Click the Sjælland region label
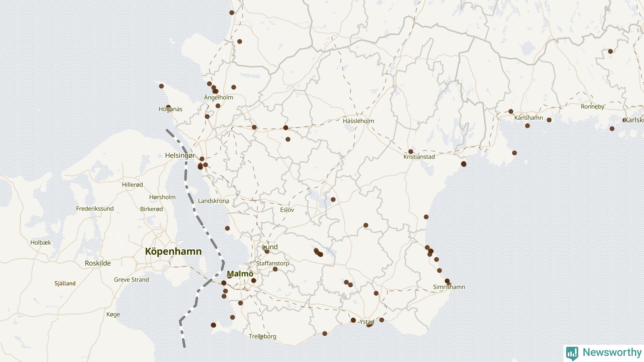This screenshot has width=644, height=362. click(x=65, y=284)
